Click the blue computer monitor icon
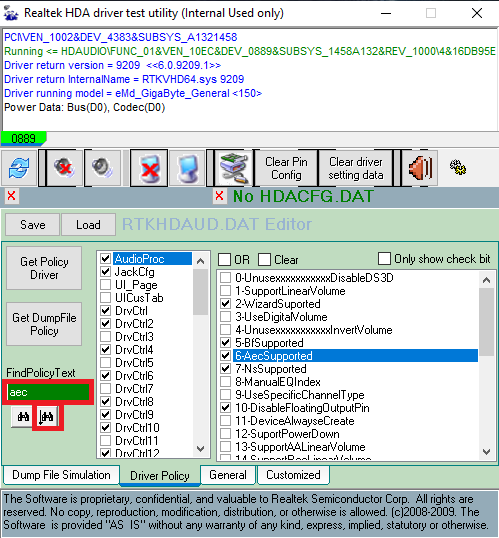Image resolution: width=499 pixels, height=538 pixels. 187,168
